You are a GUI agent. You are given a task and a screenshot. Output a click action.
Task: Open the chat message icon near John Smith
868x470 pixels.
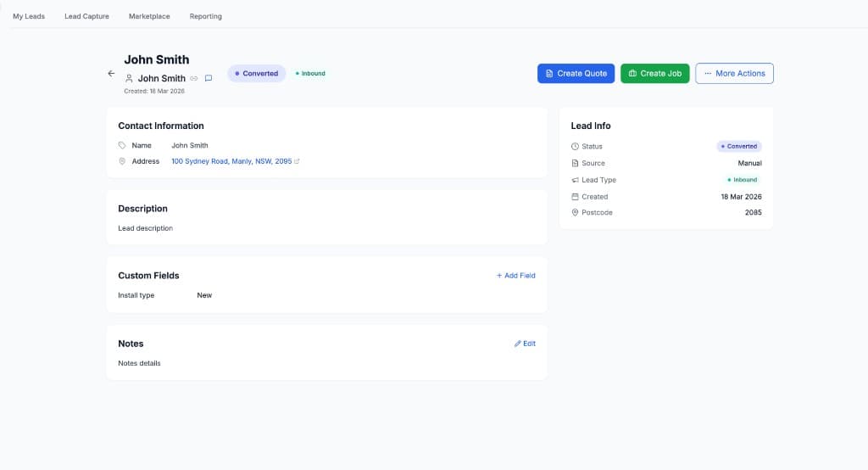click(x=209, y=78)
